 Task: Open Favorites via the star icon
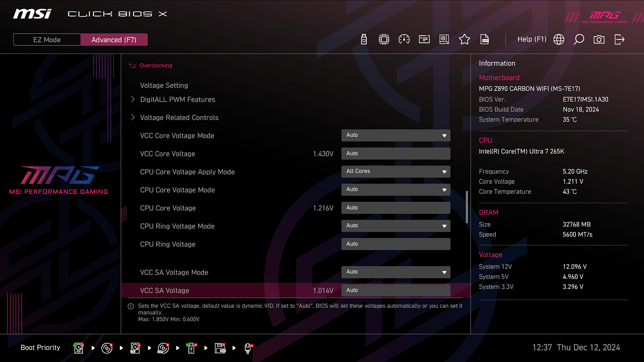coord(464,39)
